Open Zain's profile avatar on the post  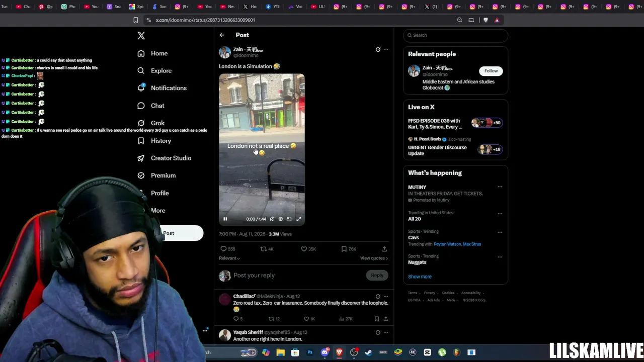[225, 52]
